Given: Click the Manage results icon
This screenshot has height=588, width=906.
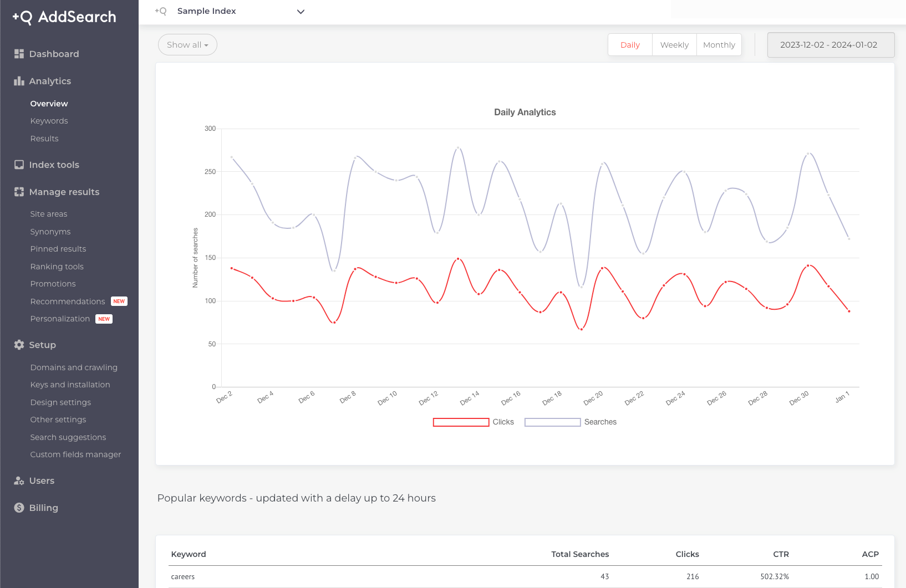Looking at the screenshot, I should click(x=18, y=192).
